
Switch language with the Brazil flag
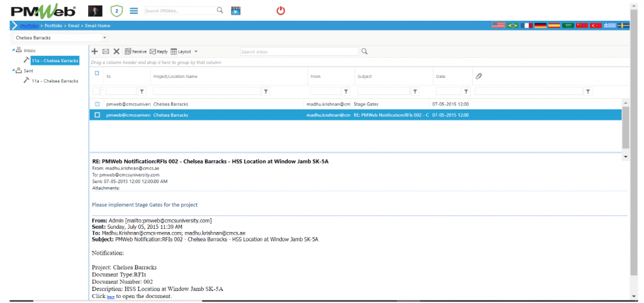coord(512,25)
